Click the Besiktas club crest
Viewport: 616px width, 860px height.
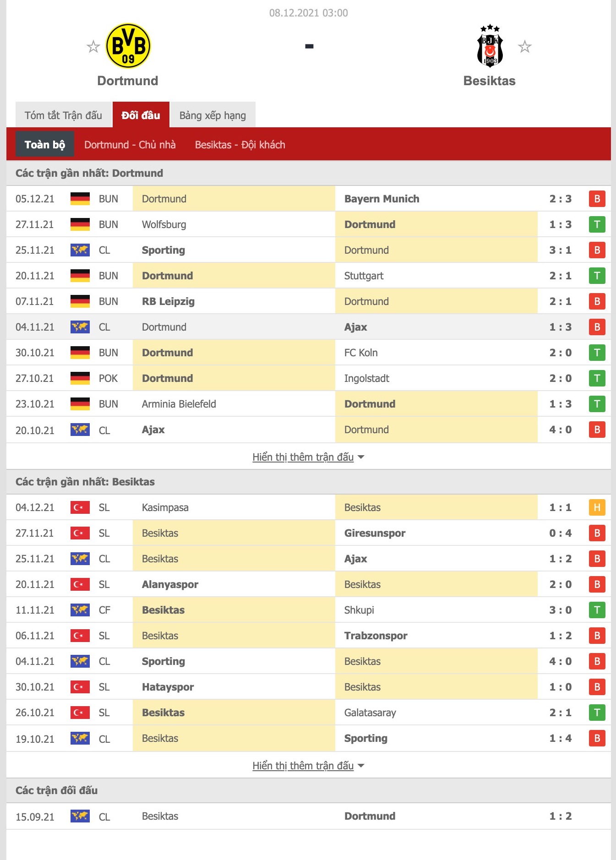click(490, 46)
